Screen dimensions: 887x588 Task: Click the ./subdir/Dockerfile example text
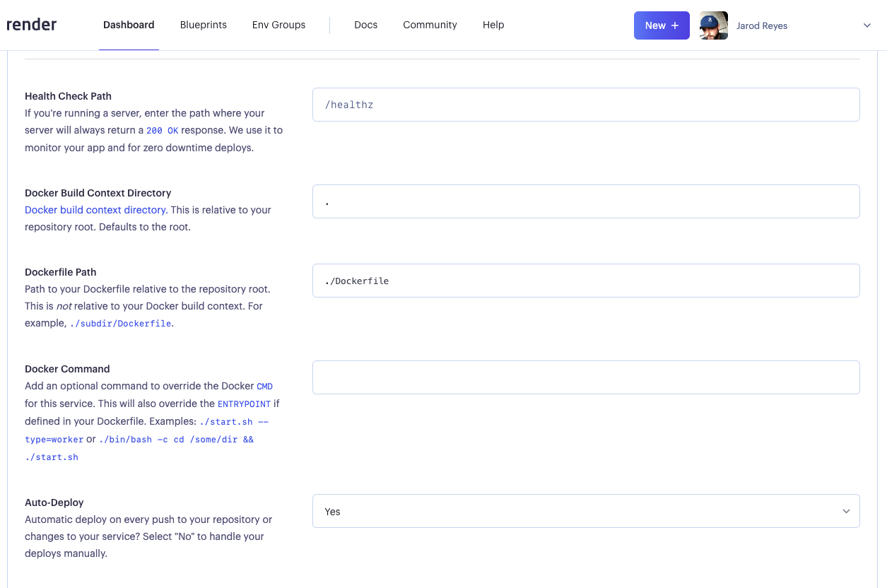pyautogui.click(x=121, y=324)
